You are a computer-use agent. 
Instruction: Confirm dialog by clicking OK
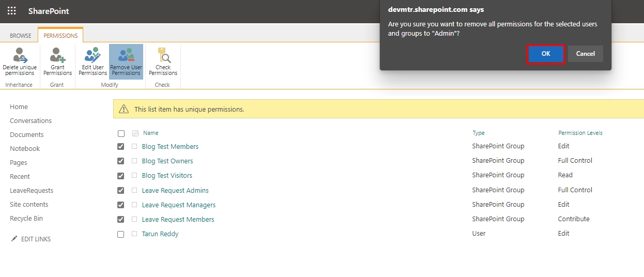click(546, 54)
